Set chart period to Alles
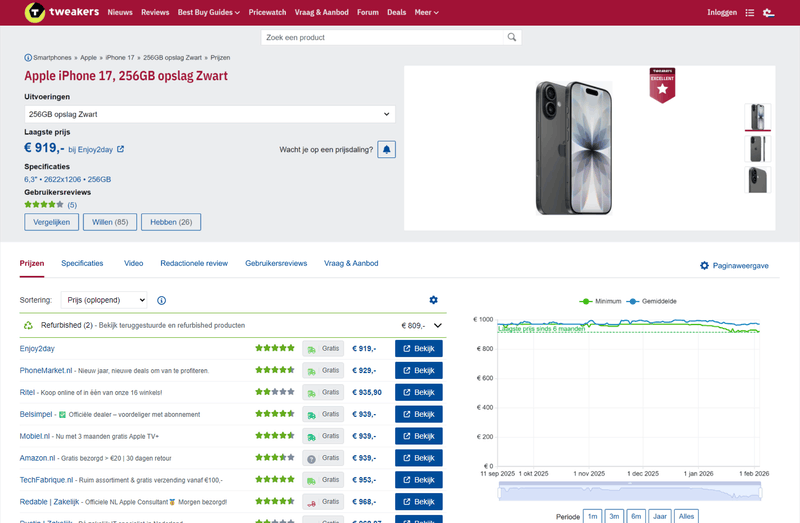The height and width of the screenshot is (523, 800). (x=686, y=516)
